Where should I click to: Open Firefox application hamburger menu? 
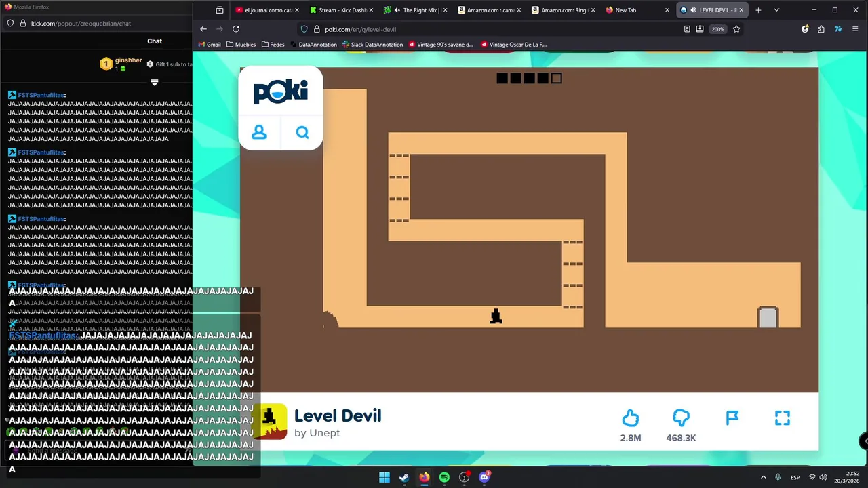(855, 29)
